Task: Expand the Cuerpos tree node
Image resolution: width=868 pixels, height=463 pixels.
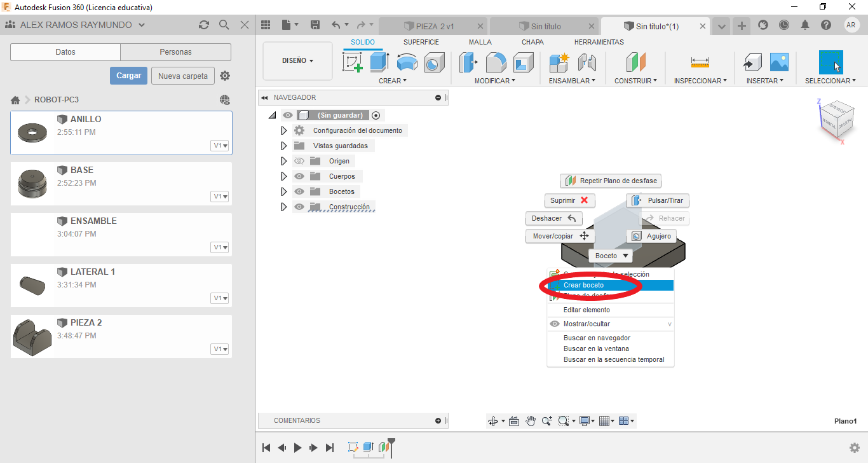Action: (x=283, y=176)
